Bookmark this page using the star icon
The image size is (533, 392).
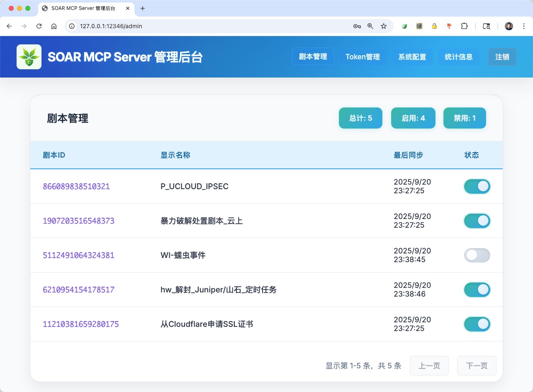click(383, 26)
